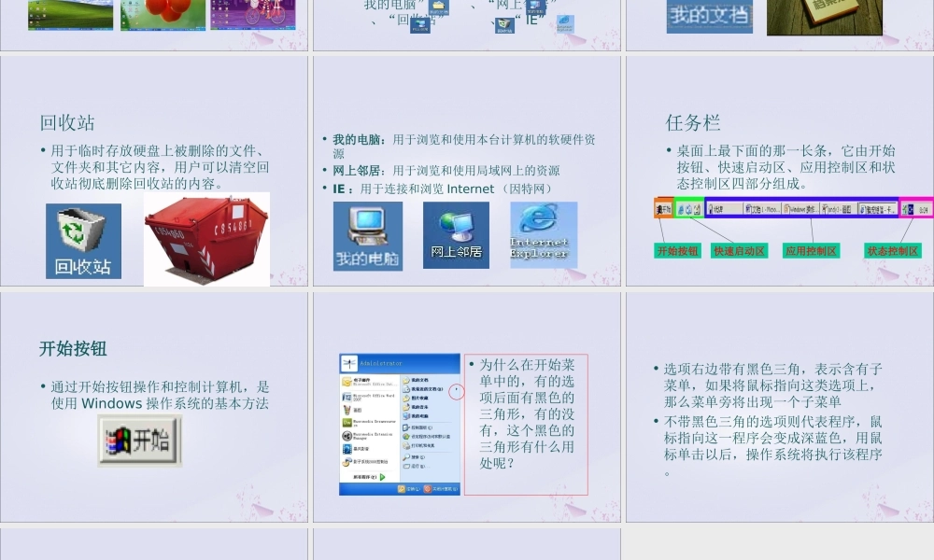Click the Internet Explorer icon image
The width and height of the screenshot is (934, 560).
coord(544,235)
